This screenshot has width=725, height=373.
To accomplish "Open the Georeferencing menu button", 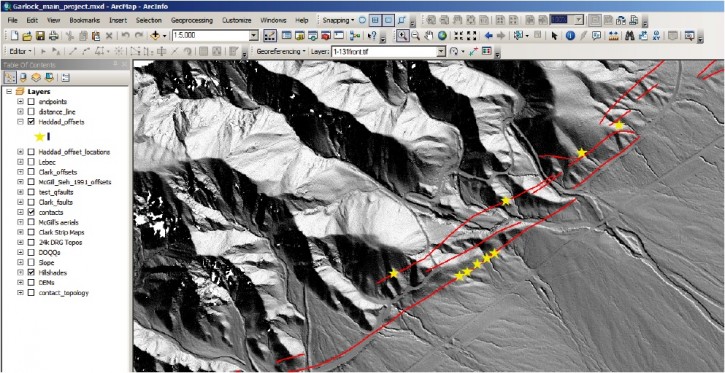I will tap(281, 52).
